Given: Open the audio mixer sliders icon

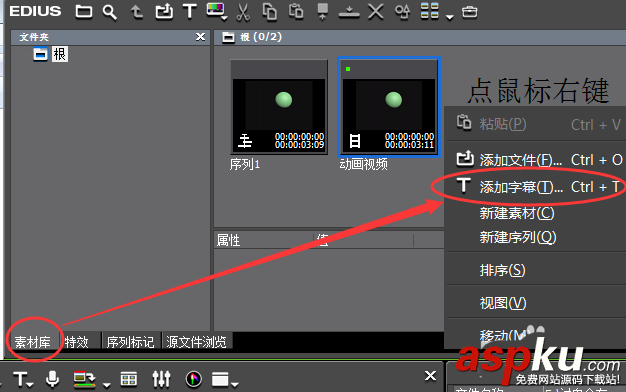Looking at the screenshot, I should click(x=161, y=379).
